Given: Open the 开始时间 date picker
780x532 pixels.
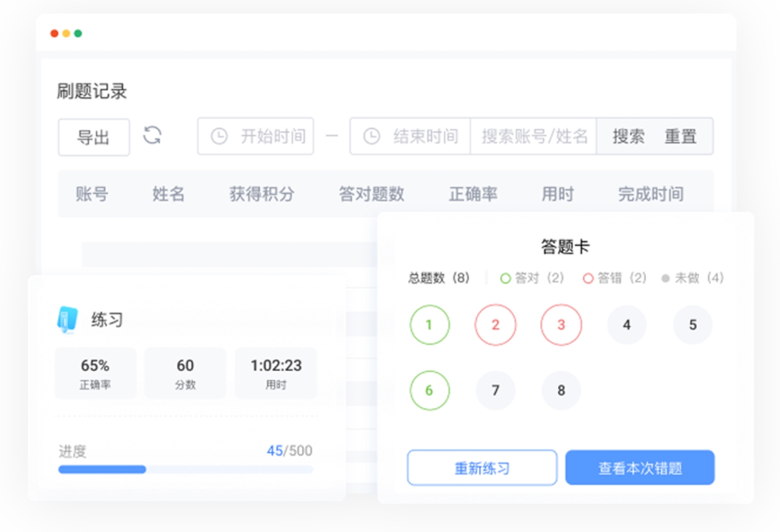Looking at the screenshot, I should 272,136.
